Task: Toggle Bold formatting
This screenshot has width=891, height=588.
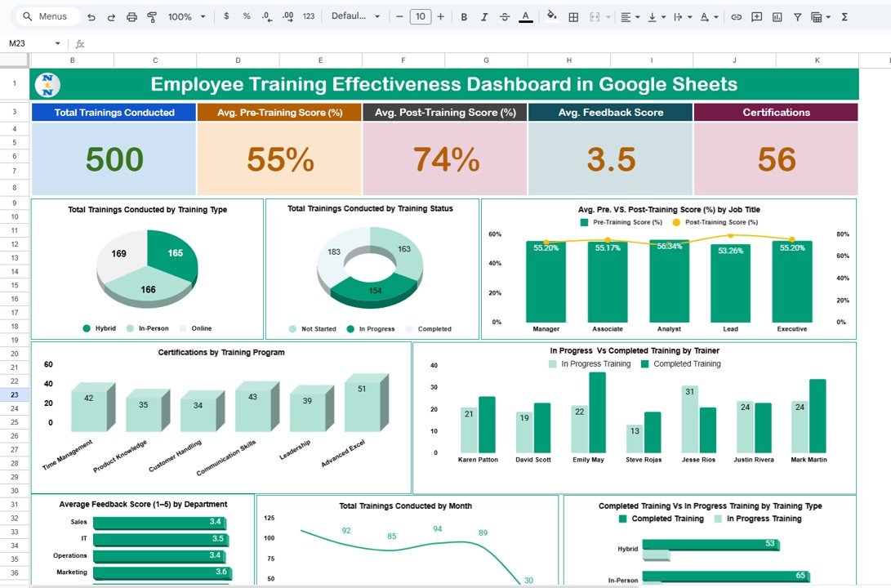Action: click(464, 16)
